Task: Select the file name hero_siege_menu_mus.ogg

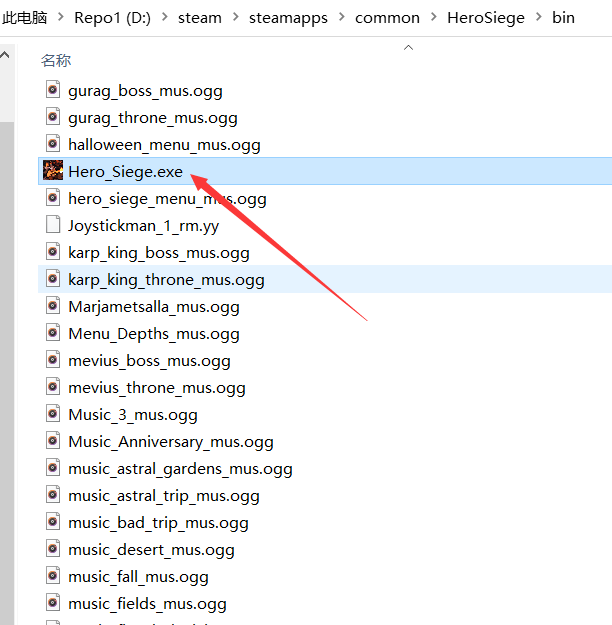Action: coord(167,199)
